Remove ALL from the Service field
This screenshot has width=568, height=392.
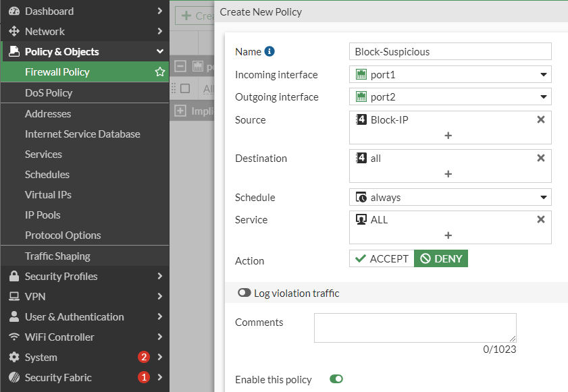[540, 219]
